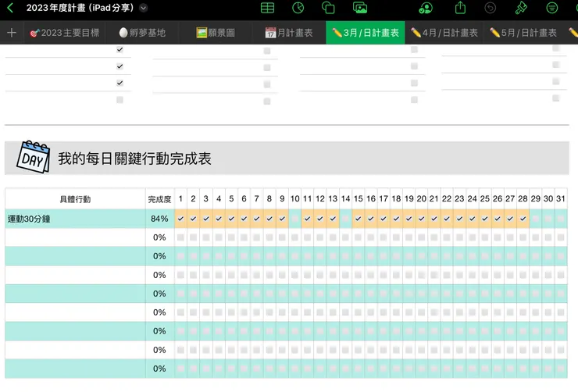Viewport: 578px width, 392px height.
Task: Uncheck day 20 for 運動30分鐘
Action: (421, 219)
